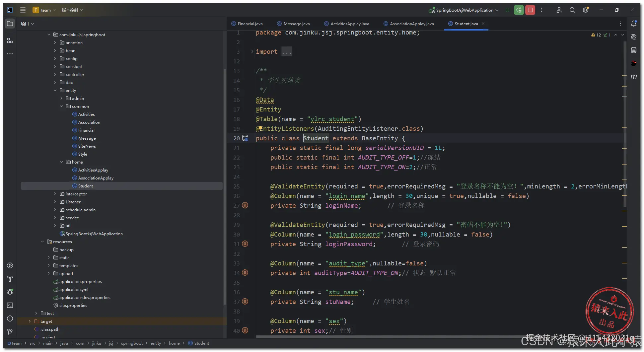Open the project view dropdown

[x=27, y=24]
